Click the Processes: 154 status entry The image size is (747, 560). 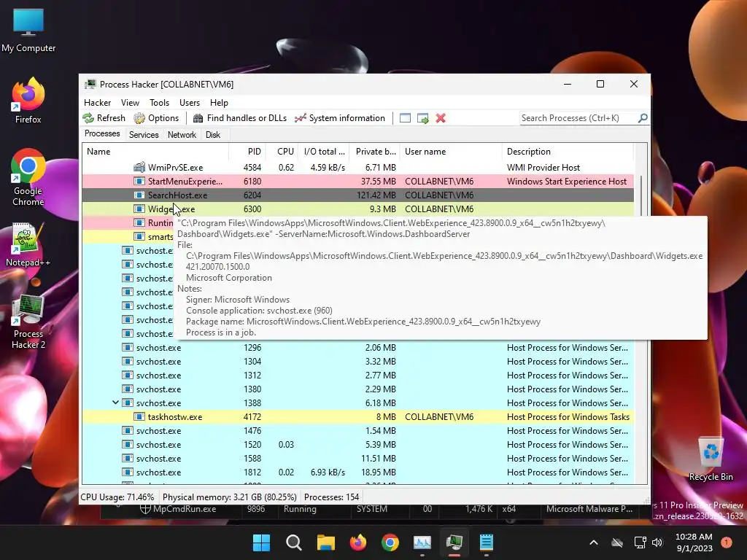pyautogui.click(x=332, y=497)
